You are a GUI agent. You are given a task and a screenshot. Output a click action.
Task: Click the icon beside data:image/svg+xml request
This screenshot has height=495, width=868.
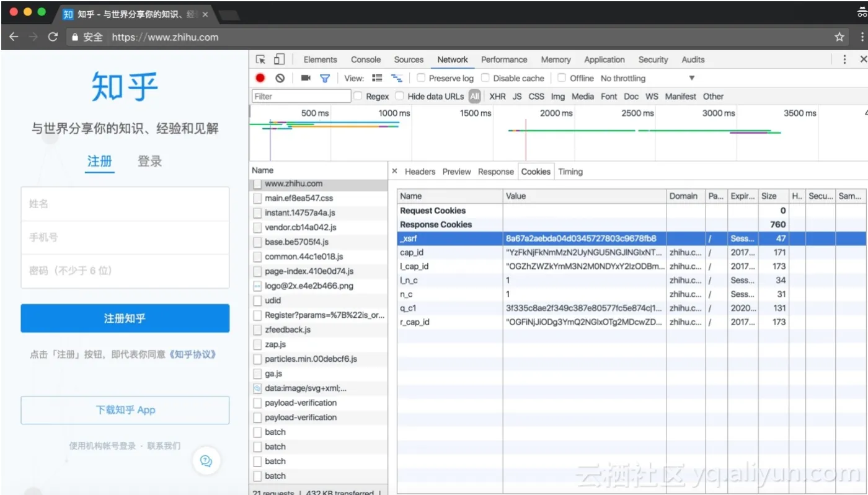pos(257,388)
